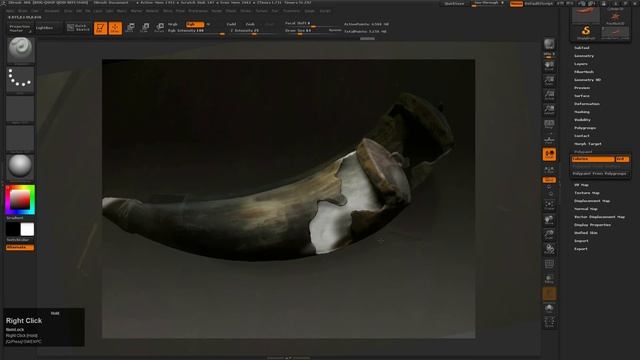Toggle Zadd sculpt mode
640x360 pixels.
coord(231,24)
